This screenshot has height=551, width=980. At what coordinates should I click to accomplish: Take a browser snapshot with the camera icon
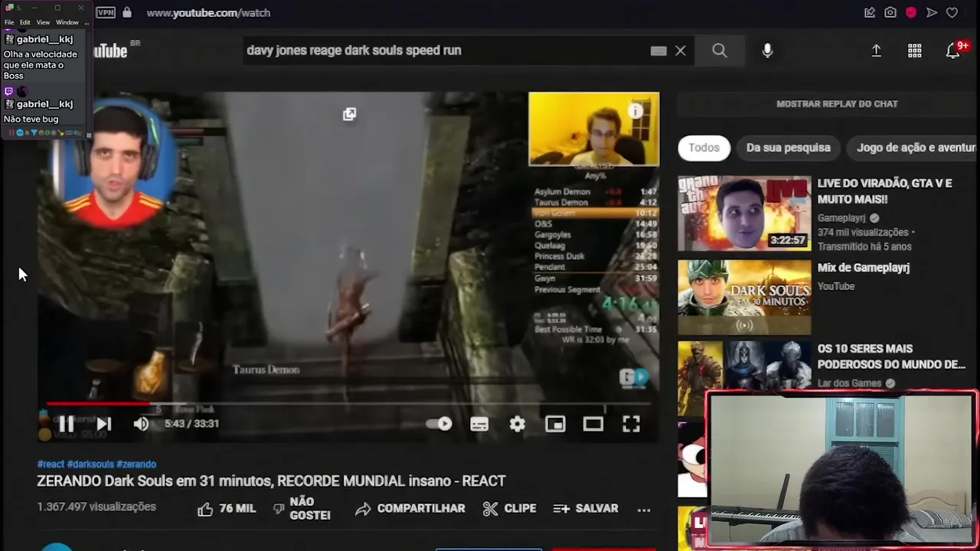[890, 12]
